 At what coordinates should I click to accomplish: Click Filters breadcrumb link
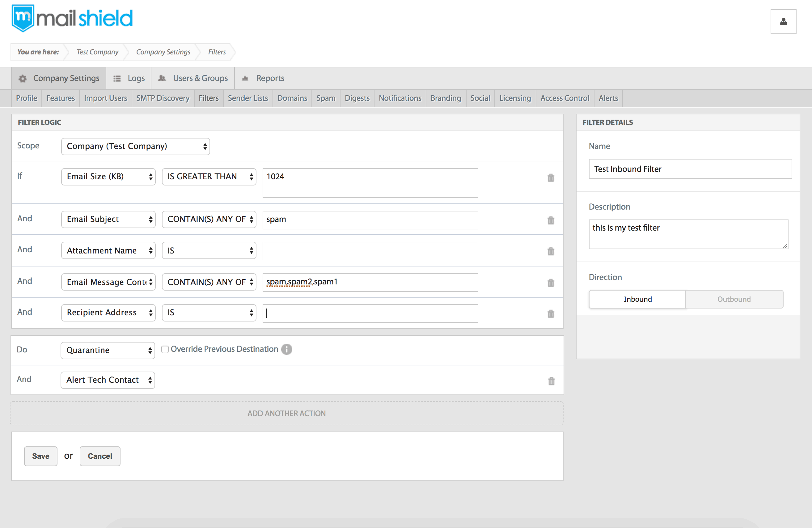click(x=217, y=52)
